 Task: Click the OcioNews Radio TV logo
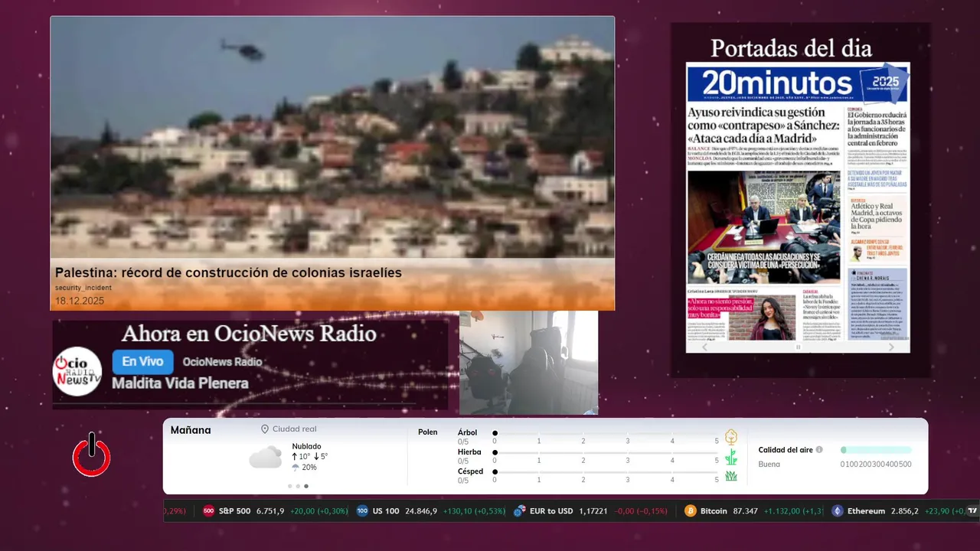pos(77,371)
